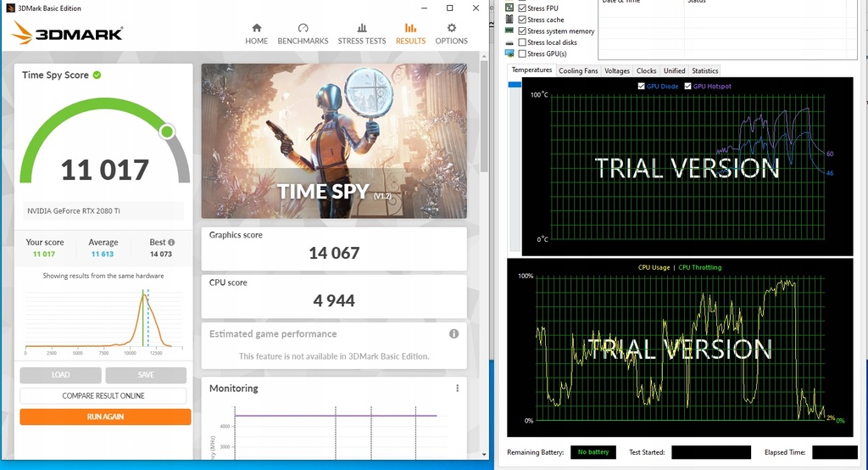Click the Estimated game performance info icon
The width and height of the screenshot is (868, 470).
pyautogui.click(x=454, y=333)
